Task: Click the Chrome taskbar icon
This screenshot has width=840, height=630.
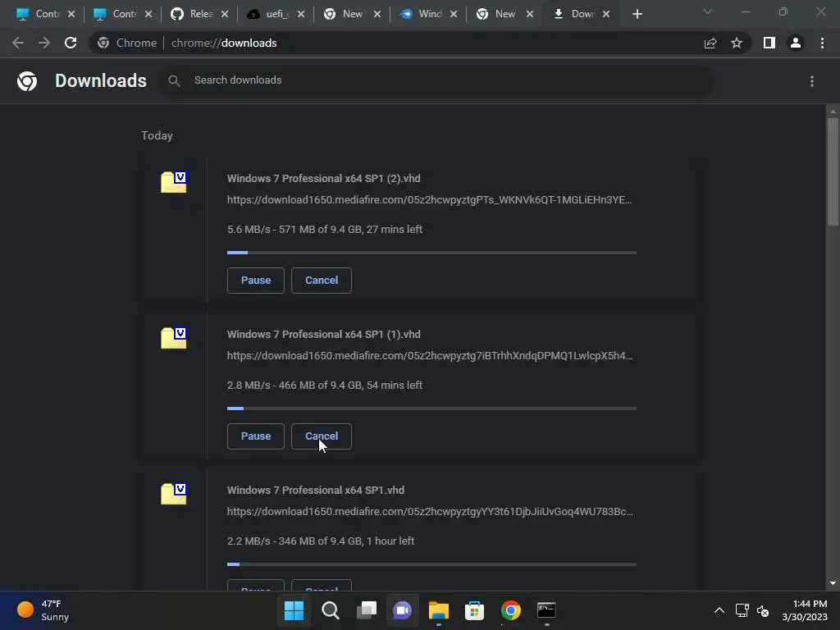Action: pos(510,610)
